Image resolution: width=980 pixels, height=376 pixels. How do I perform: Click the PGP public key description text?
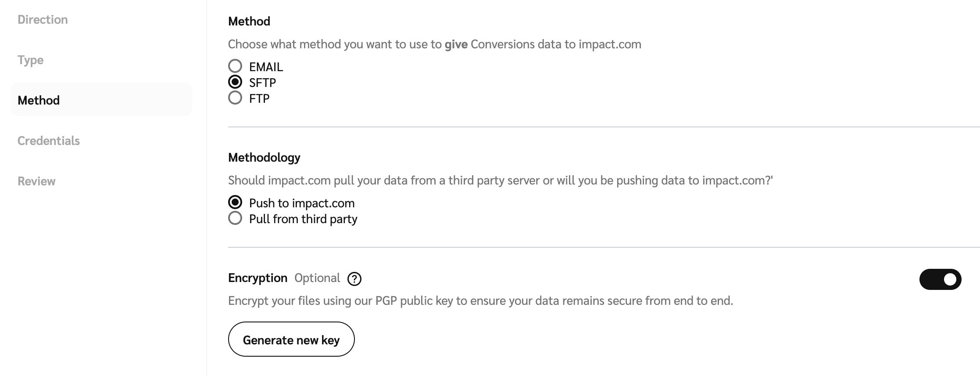(480, 301)
